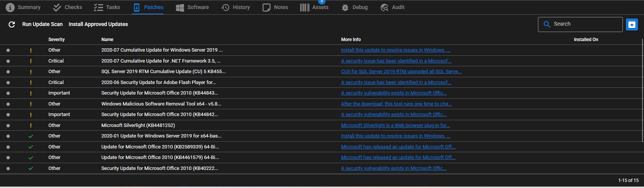Sort by the Name column header
This screenshot has width=644, height=188.
click(107, 40)
